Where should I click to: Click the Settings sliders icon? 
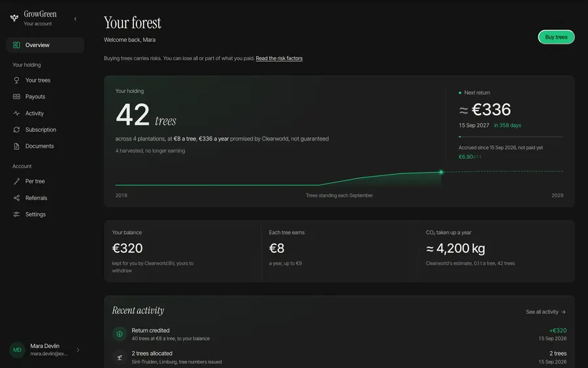pos(16,214)
